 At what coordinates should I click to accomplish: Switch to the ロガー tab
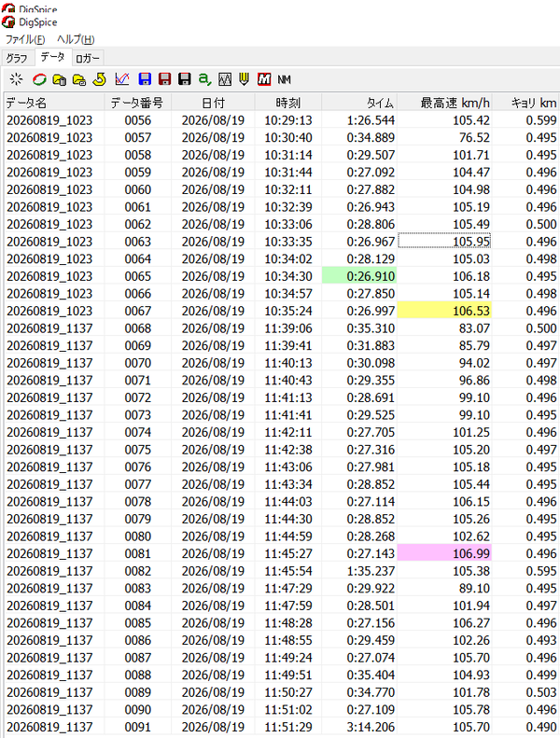click(x=88, y=59)
